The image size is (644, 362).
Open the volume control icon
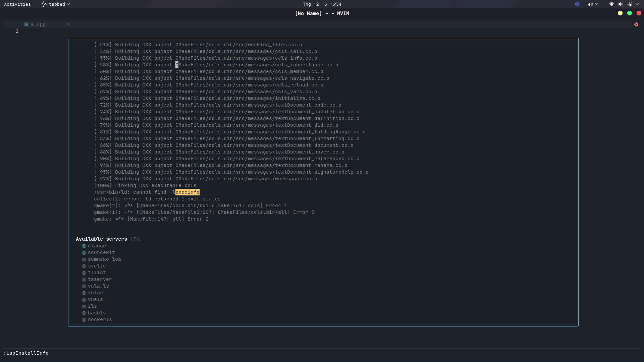[620, 4]
